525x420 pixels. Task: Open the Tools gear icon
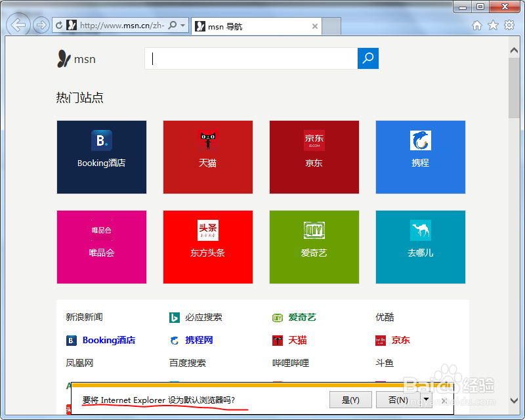509,25
